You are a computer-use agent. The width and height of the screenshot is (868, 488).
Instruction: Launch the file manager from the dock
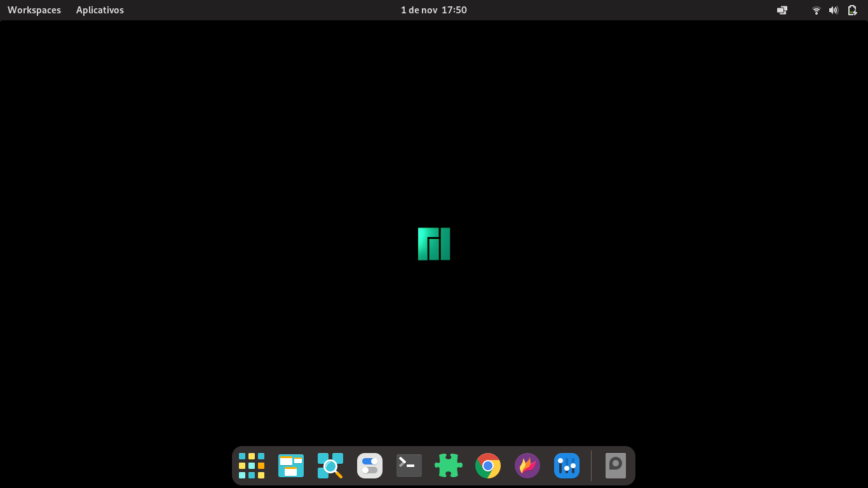tap(291, 466)
